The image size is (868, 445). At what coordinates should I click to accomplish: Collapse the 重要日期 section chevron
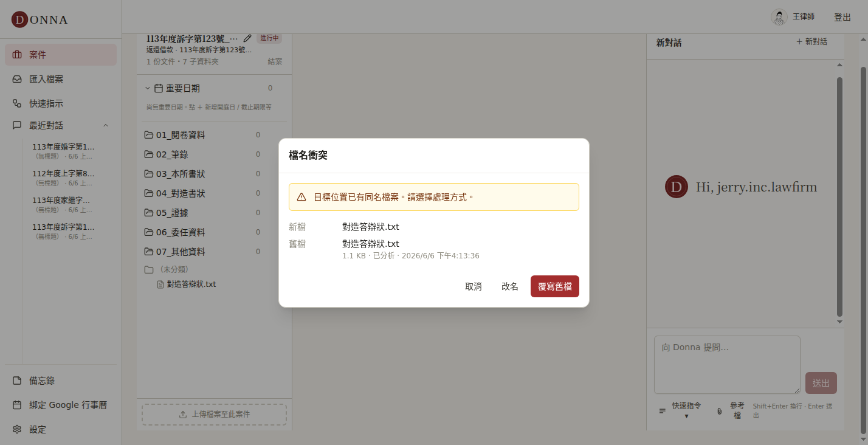pos(147,88)
